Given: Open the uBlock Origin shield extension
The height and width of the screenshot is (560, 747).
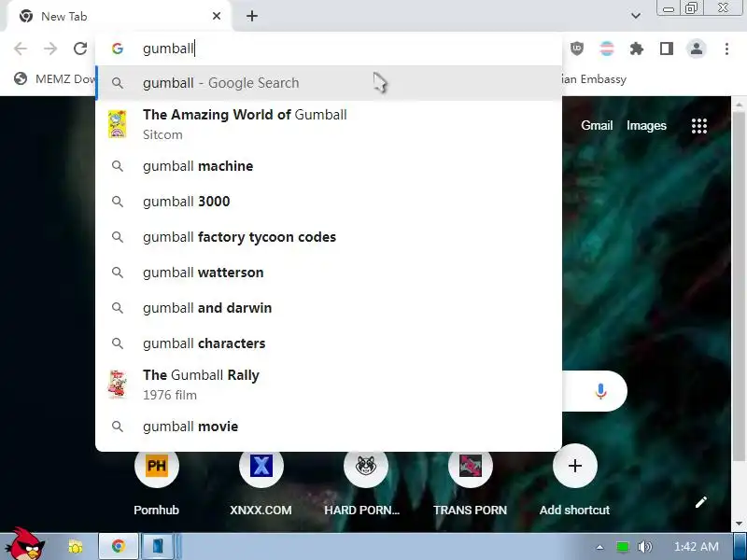Looking at the screenshot, I should [x=577, y=49].
